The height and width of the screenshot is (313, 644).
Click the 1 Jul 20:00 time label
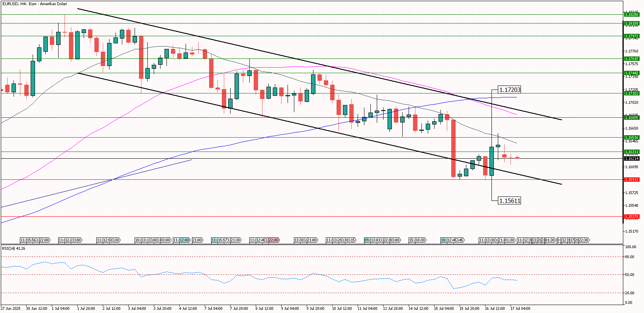(86, 309)
